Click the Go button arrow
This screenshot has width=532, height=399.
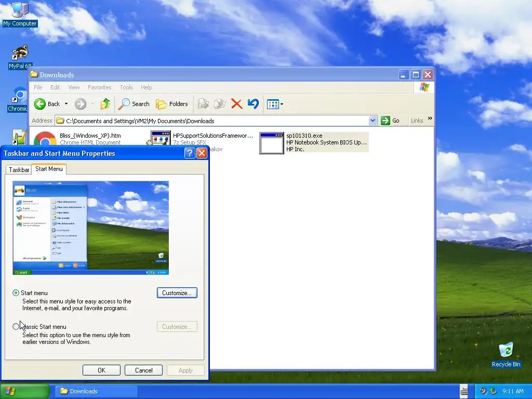click(x=385, y=121)
